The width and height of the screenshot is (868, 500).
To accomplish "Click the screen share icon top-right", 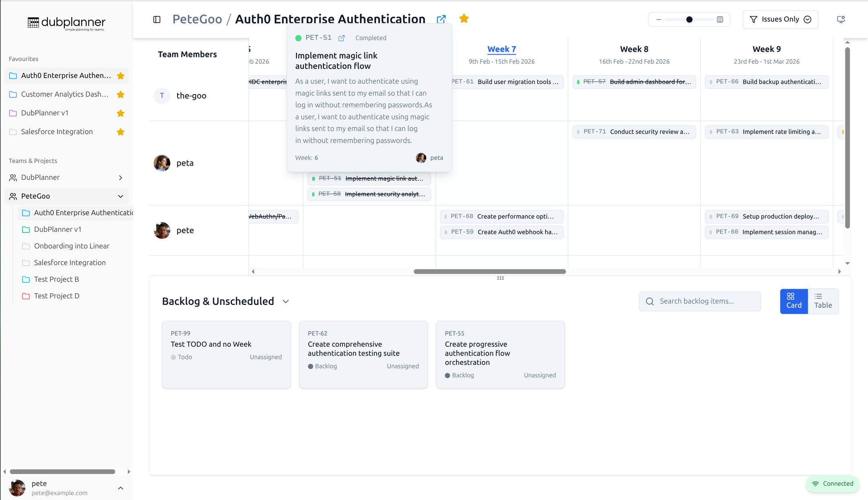I will (841, 19).
